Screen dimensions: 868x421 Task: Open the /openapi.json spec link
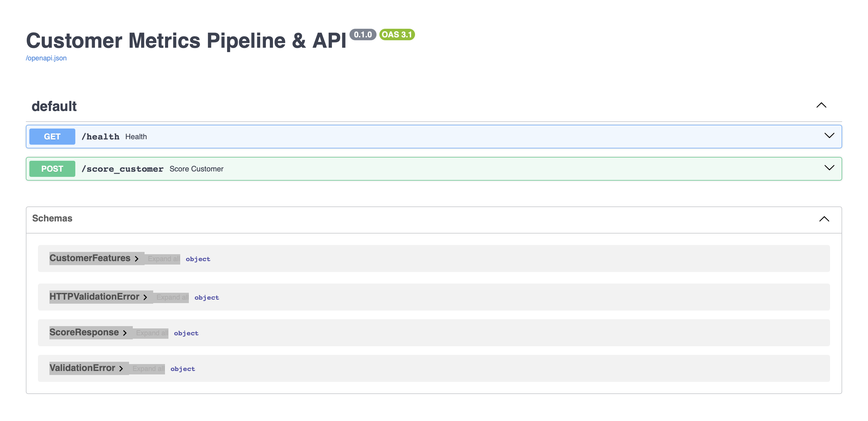46,58
